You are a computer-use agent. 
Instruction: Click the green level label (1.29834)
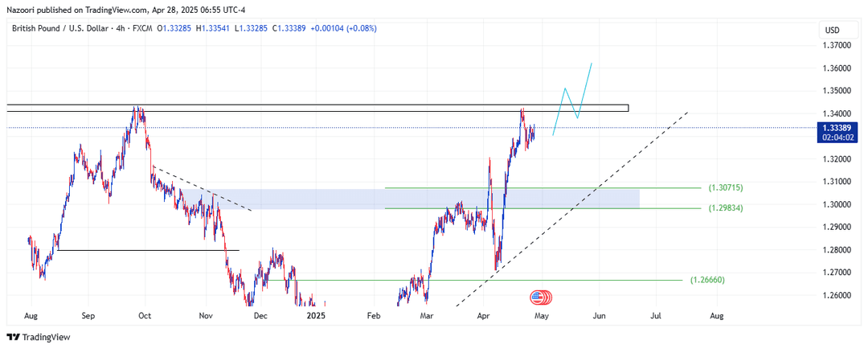pos(726,208)
